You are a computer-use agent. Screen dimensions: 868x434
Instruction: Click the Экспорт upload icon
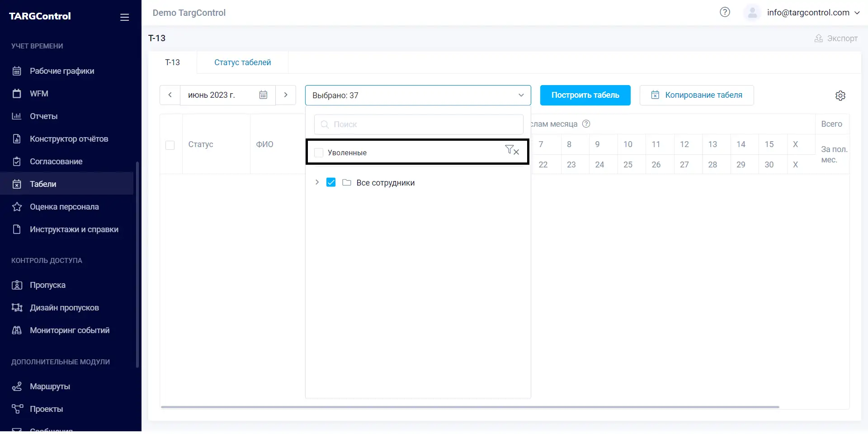pyautogui.click(x=818, y=38)
